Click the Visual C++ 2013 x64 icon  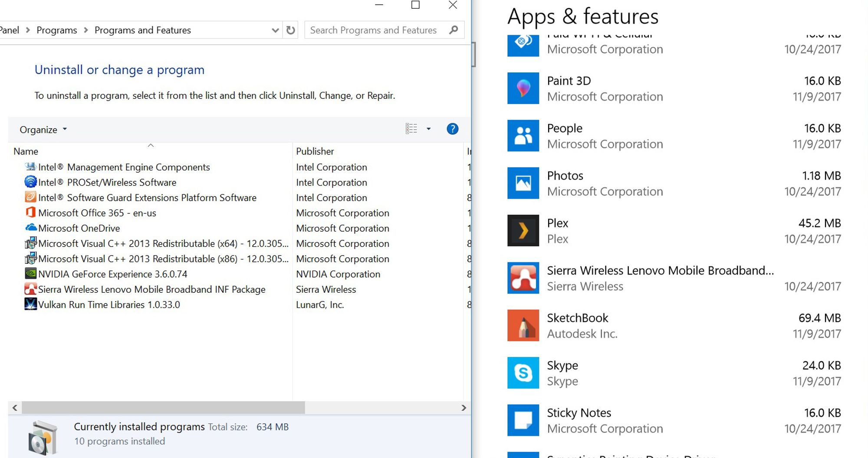pyautogui.click(x=30, y=243)
